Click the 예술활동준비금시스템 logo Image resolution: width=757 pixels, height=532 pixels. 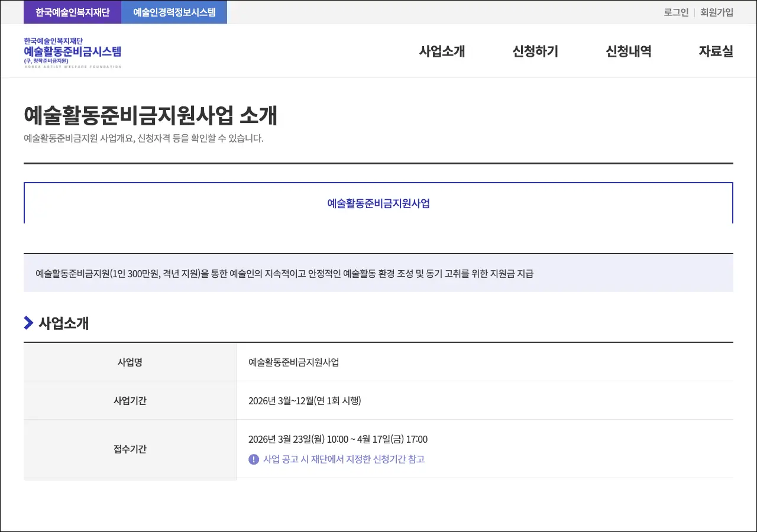coord(72,52)
